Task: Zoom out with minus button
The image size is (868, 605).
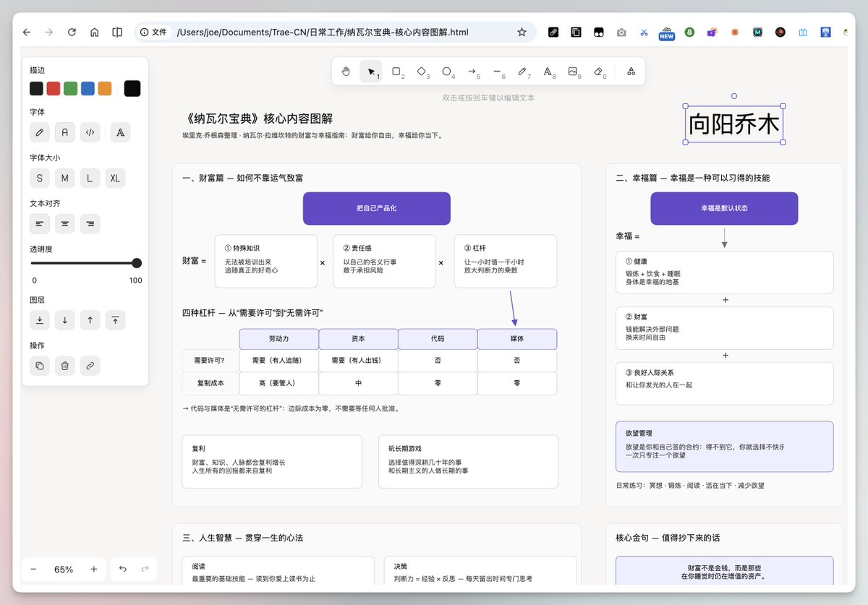Action: click(x=33, y=570)
